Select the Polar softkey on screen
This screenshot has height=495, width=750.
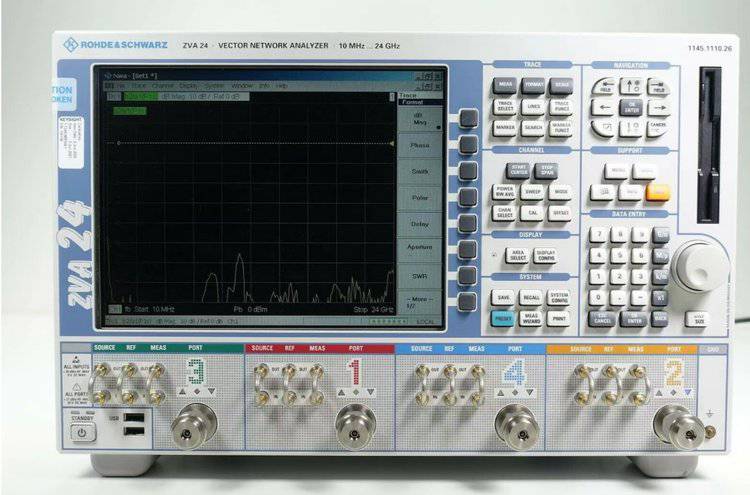[419, 198]
